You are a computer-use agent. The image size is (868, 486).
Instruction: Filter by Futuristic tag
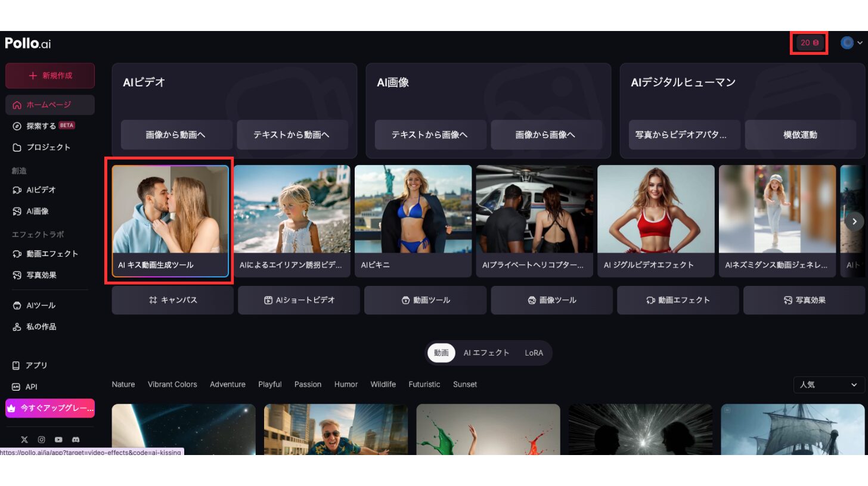pyautogui.click(x=424, y=384)
